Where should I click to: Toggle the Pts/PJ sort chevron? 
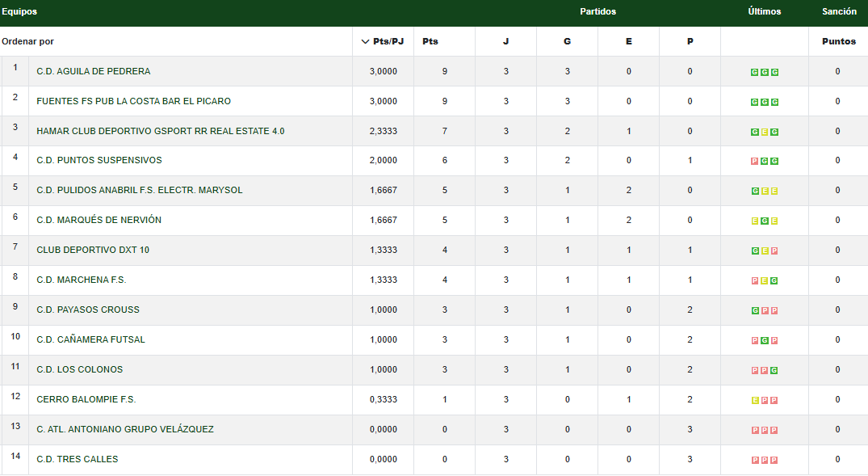[365, 41]
